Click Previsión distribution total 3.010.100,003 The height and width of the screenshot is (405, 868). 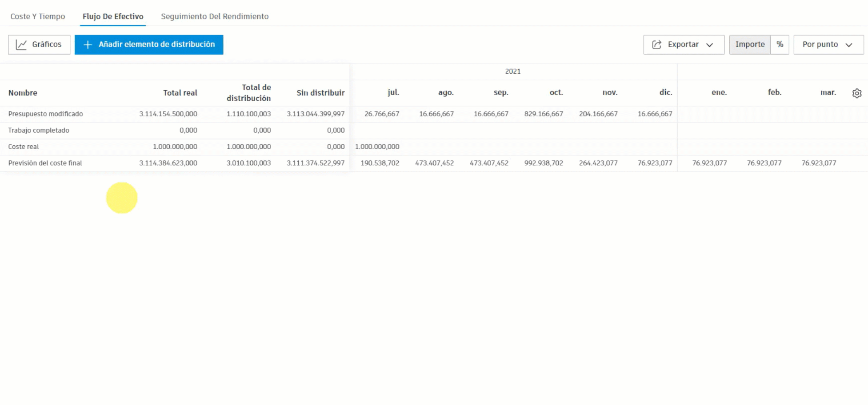click(248, 163)
